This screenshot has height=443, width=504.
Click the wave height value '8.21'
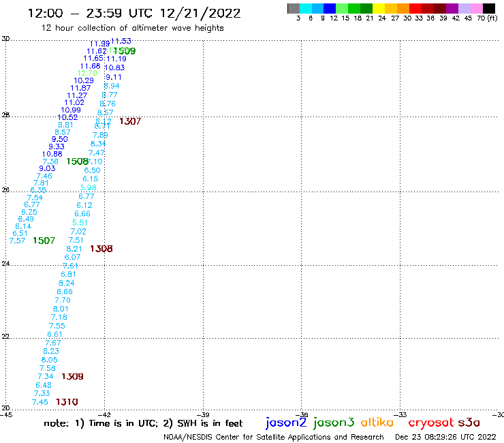[74, 249]
